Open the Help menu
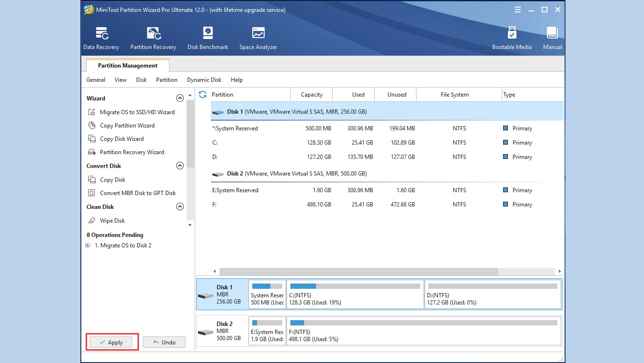 pyautogui.click(x=237, y=80)
